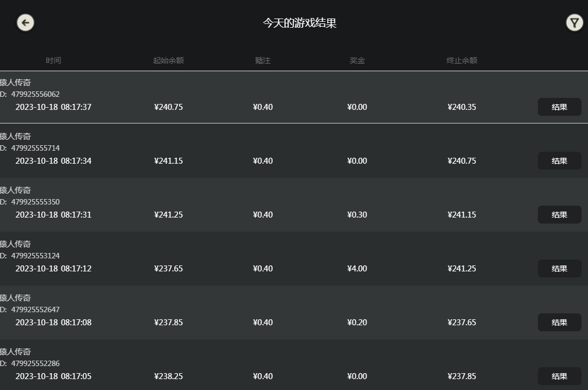Open 结果 for the 08:17:34 game
Viewport: 588px width, 390px height.
click(559, 161)
